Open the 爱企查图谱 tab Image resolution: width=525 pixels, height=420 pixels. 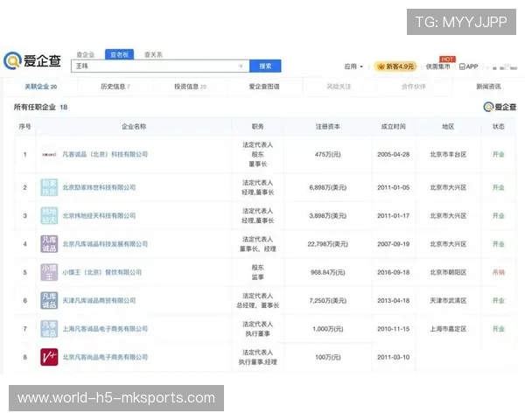[x=264, y=87]
